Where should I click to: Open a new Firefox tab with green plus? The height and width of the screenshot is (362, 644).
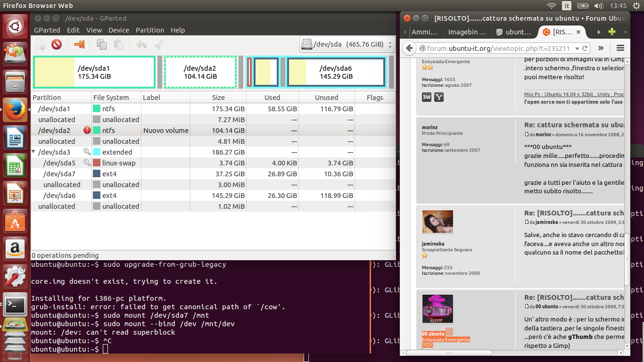click(x=612, y=32)
